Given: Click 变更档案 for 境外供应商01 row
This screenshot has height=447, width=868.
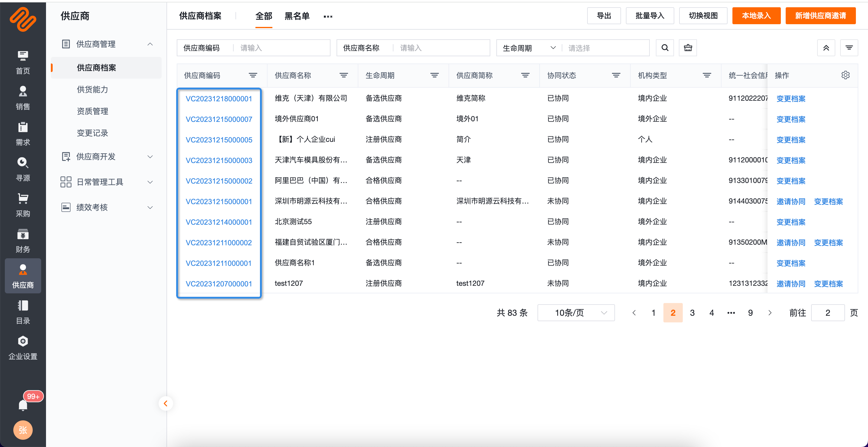Looking at the screenshot, I should pos(791,119).
